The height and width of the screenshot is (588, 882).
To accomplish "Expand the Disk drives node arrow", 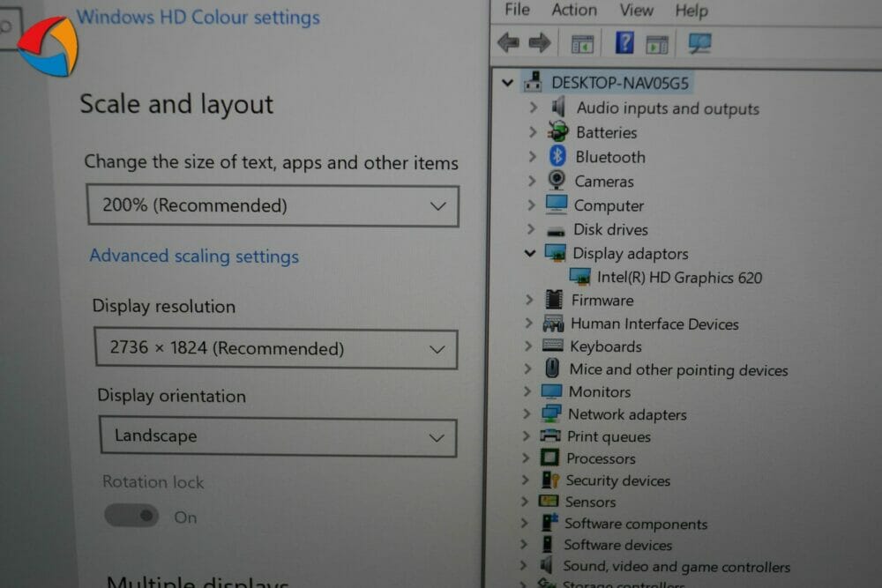I will [530, 229].
